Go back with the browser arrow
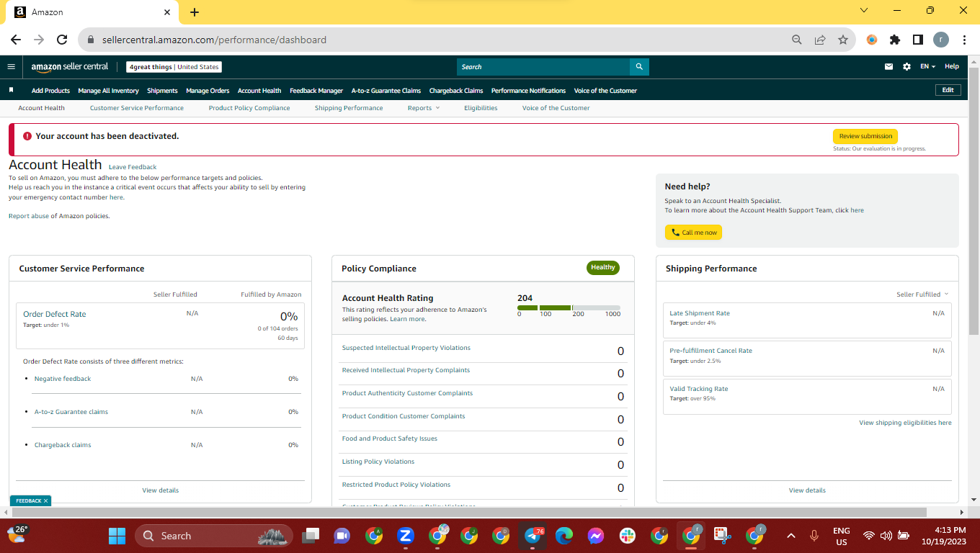 [16, 40]
